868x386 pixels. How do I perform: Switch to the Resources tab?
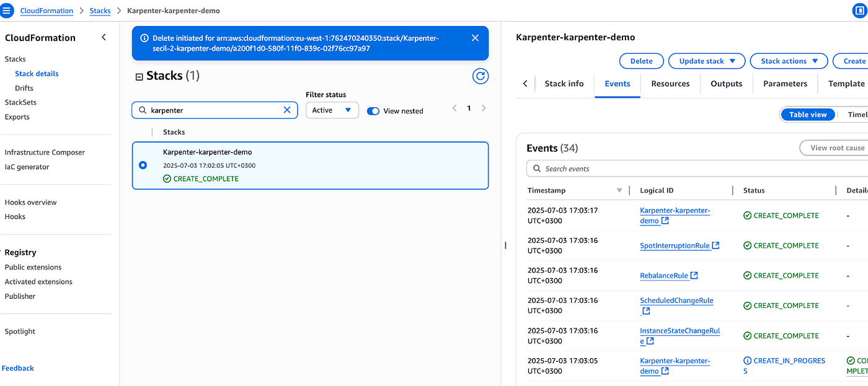670,84
